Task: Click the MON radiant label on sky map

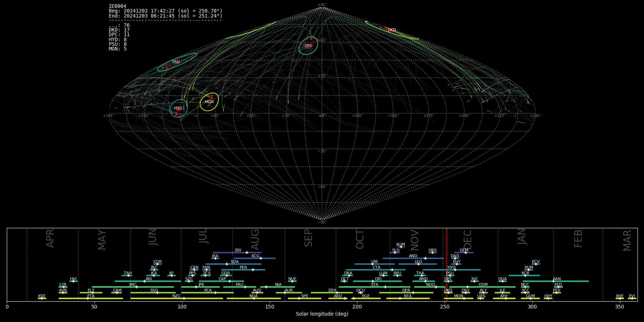Action: pos(209,102)
